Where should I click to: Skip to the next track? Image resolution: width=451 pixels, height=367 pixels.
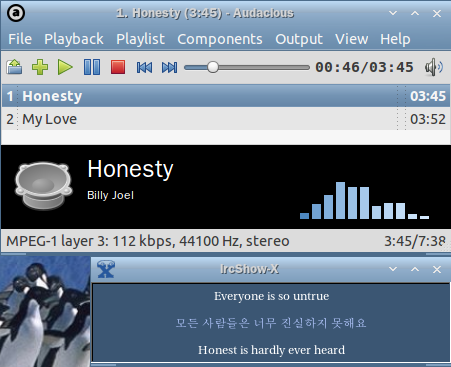(x=169, y=67)
